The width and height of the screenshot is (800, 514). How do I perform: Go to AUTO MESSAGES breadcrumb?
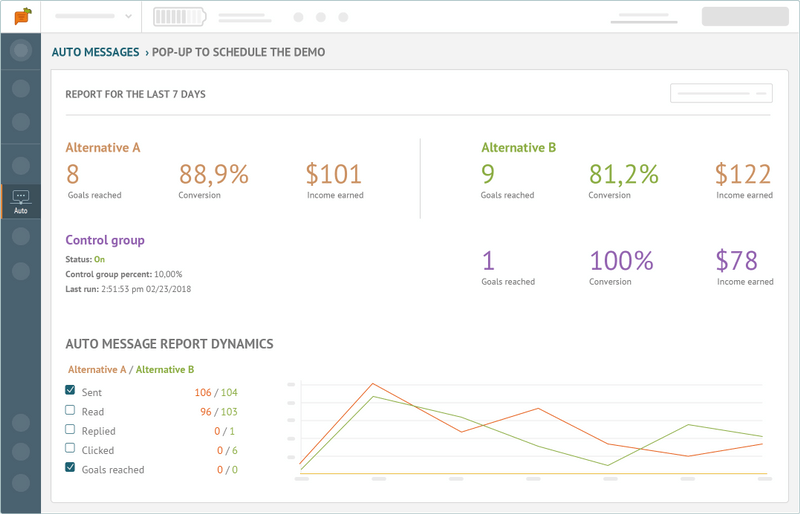point(96,52)
